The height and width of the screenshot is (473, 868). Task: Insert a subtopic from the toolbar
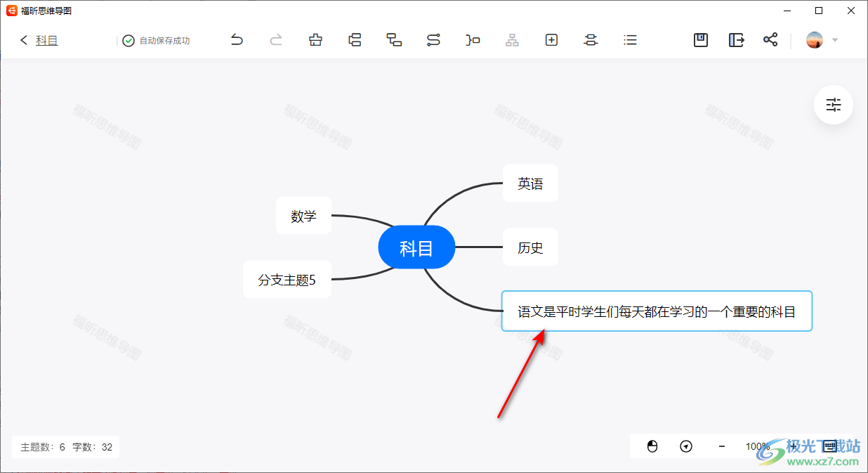coord(394,40)
